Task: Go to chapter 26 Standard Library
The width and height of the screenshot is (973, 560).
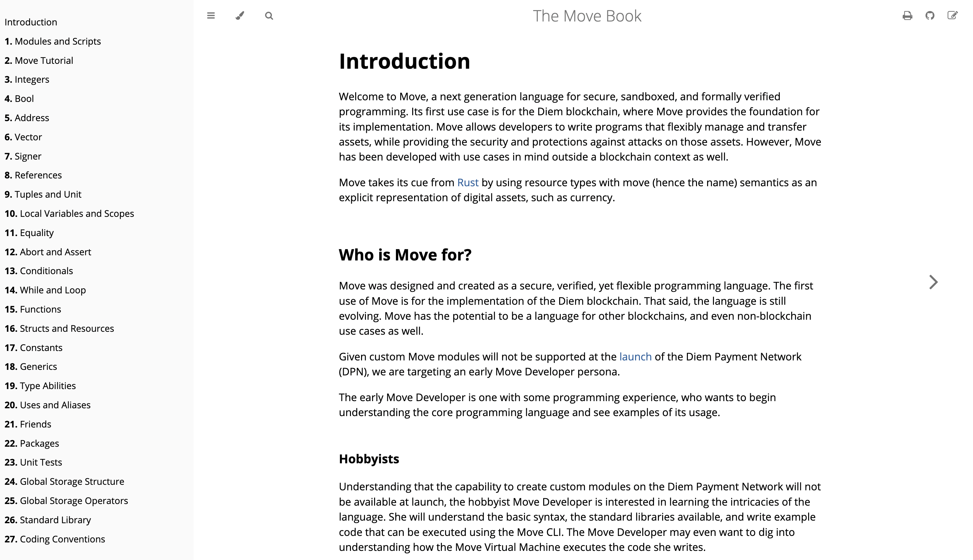Action: pyautogui.click(x=48, y=520)
